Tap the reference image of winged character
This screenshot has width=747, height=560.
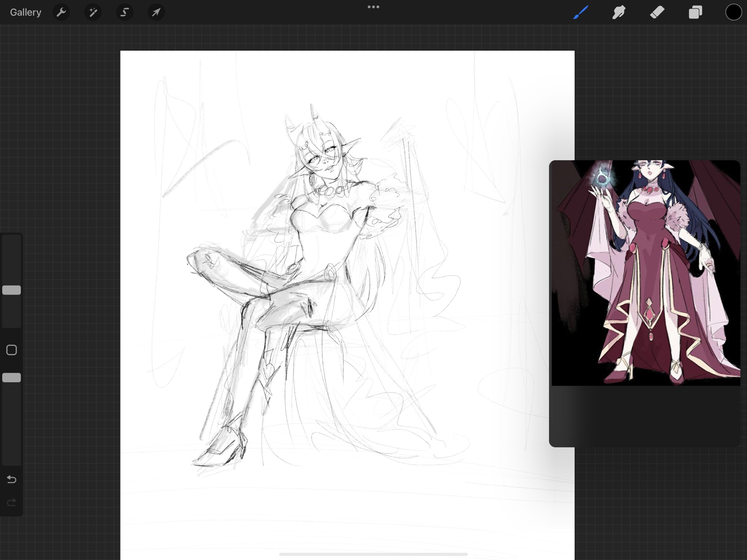point(646,273)
